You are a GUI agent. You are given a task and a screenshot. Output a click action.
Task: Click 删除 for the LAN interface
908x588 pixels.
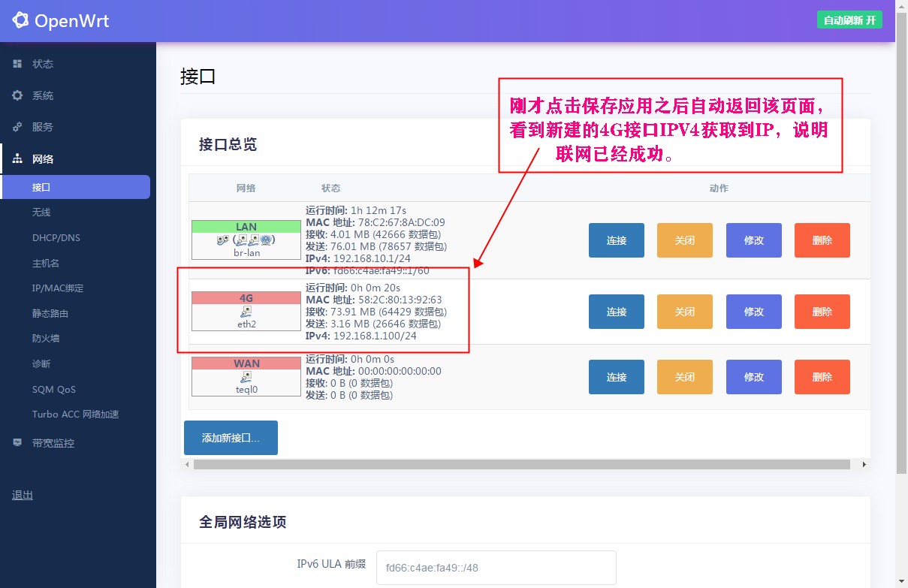(822, 240)
